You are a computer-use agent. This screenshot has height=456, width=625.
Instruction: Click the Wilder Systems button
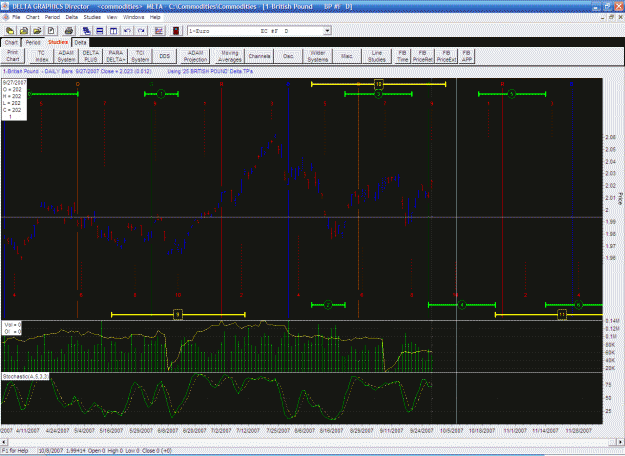click(318, 56)
